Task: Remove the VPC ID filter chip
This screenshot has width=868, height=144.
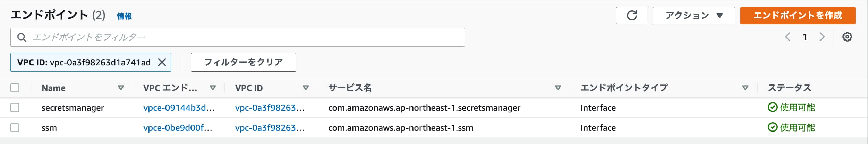Action: (162, 62)
